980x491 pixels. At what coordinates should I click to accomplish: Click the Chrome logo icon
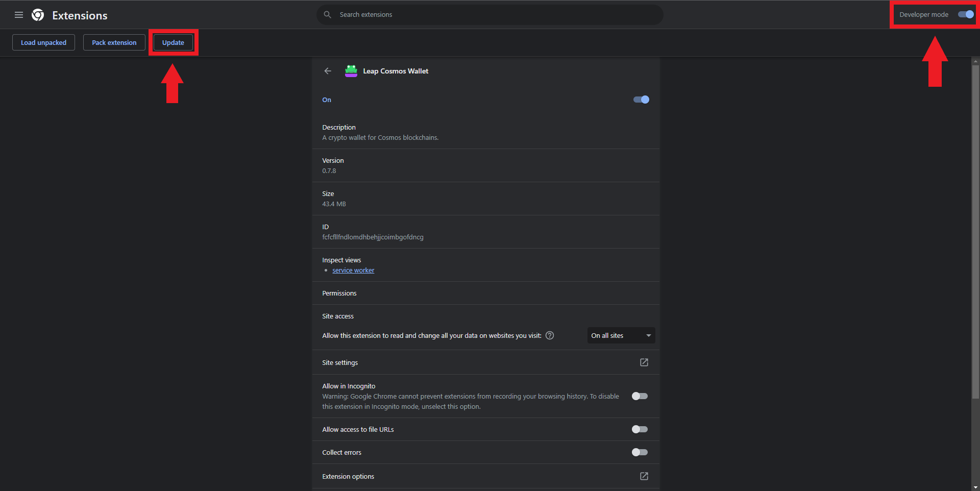(x=38, y=15)
